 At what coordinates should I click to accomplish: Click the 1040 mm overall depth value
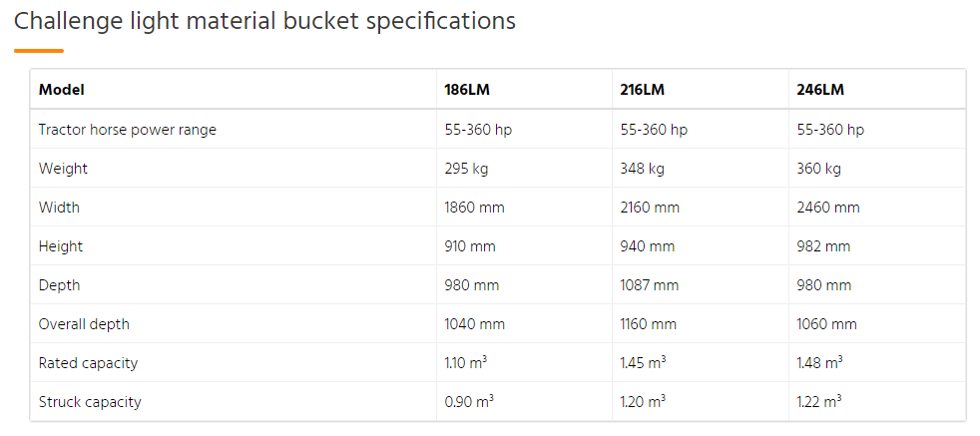[474, 324]
